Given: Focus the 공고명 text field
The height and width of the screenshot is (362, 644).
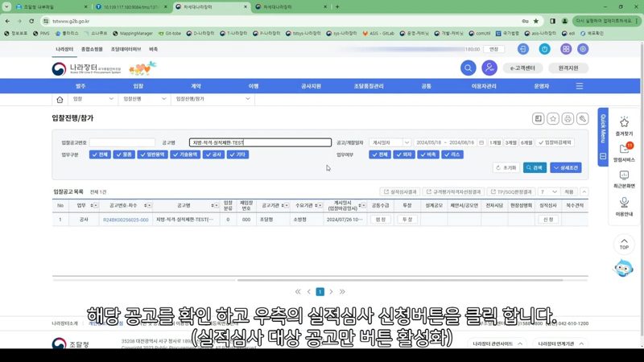Looking at the screenshot, I should (260, 142).
